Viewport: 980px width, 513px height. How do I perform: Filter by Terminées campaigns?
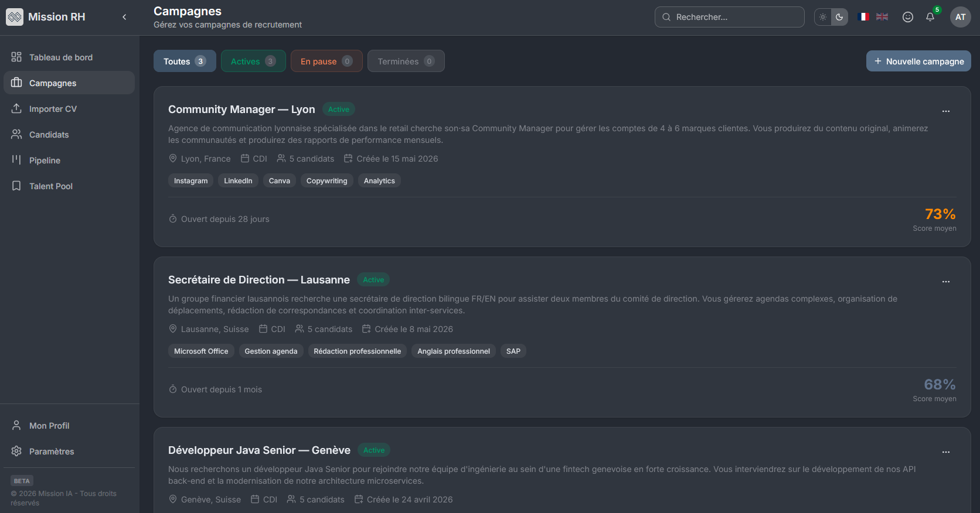406,61
